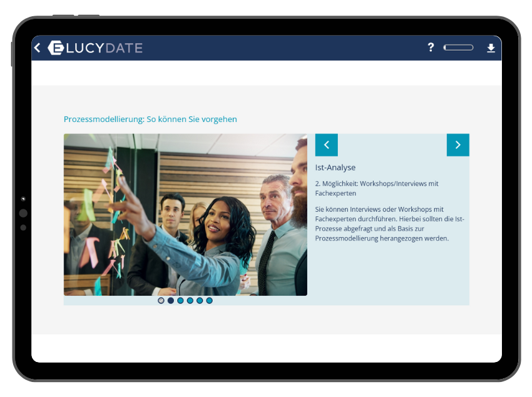This screenshot has width=532, height=397.
Task: Click the workshop photo with sticky notes
Action: coord(185,214)
